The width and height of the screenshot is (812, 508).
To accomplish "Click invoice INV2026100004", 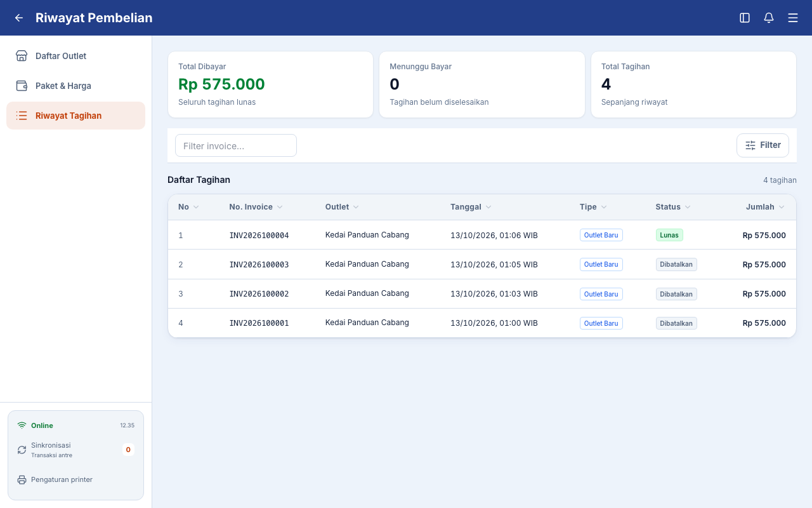I will 259,236.
